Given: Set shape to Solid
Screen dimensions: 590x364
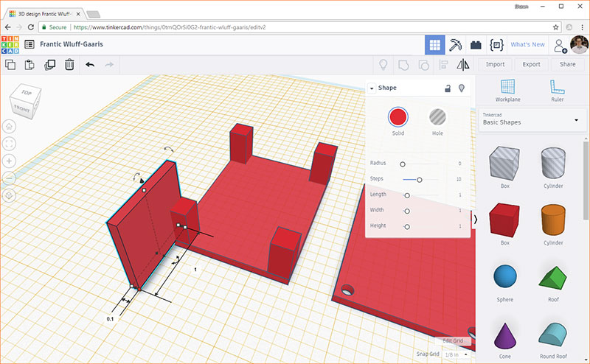Looking at the screenshot, I should pyautogui.click(x=398, y=116).
